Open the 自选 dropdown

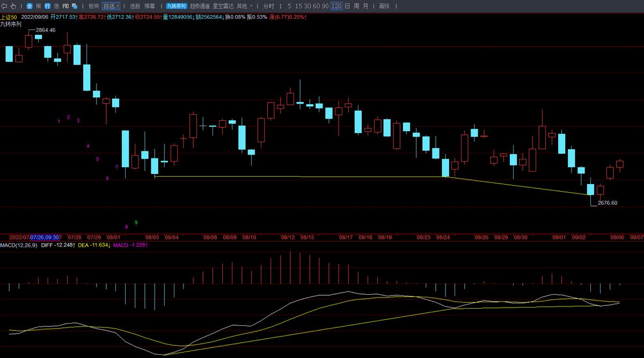pos(111,6)
